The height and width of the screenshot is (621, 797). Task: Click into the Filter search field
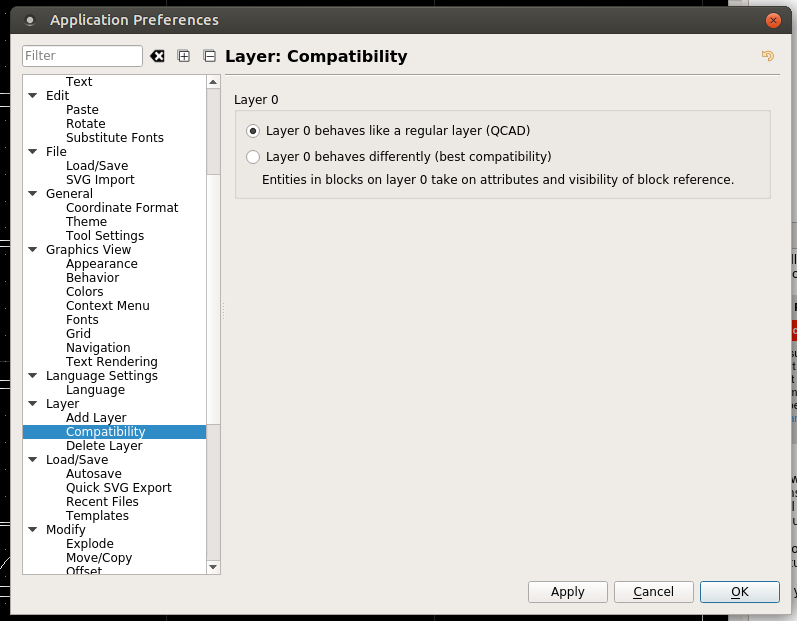[x=82, y=56]
